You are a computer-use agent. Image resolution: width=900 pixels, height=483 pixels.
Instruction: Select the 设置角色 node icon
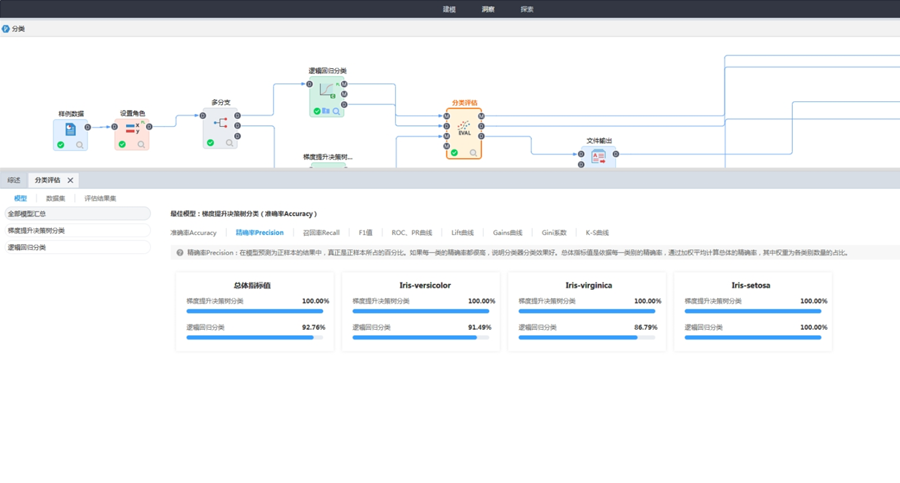(x=131, y=129)
